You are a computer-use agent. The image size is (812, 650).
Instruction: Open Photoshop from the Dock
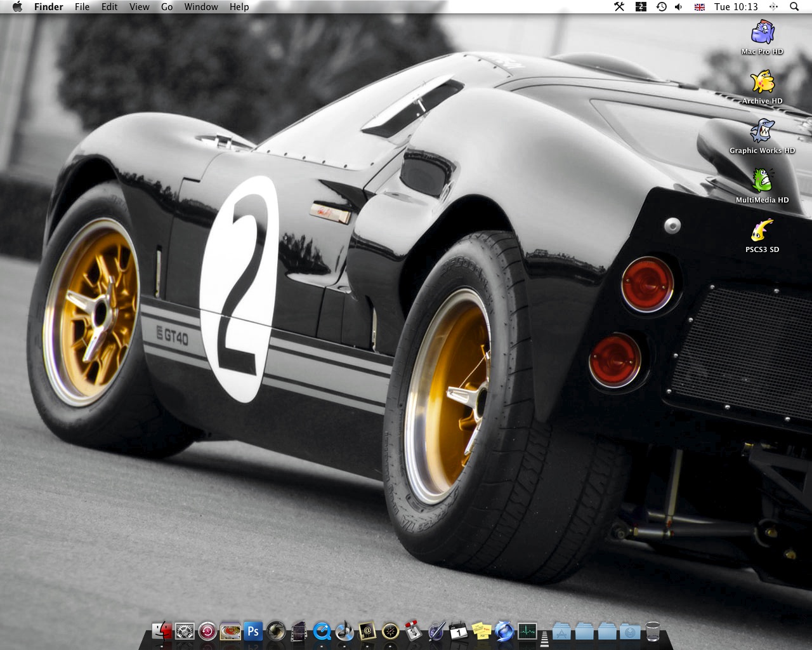(x=252, y=631)
